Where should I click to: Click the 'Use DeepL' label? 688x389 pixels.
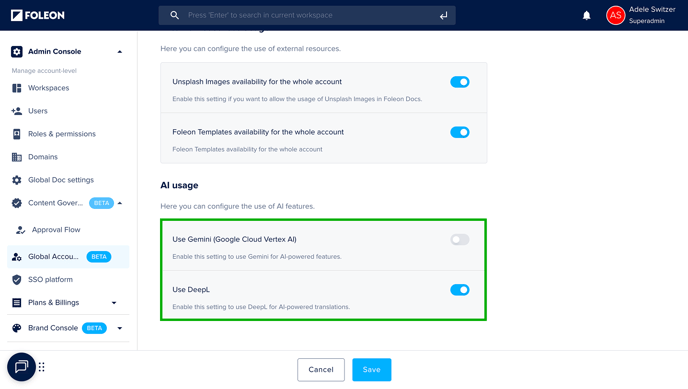191,290
